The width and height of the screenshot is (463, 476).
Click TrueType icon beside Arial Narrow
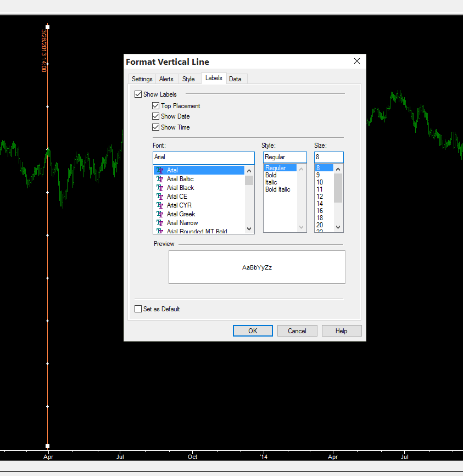click(x=160, y=223)
